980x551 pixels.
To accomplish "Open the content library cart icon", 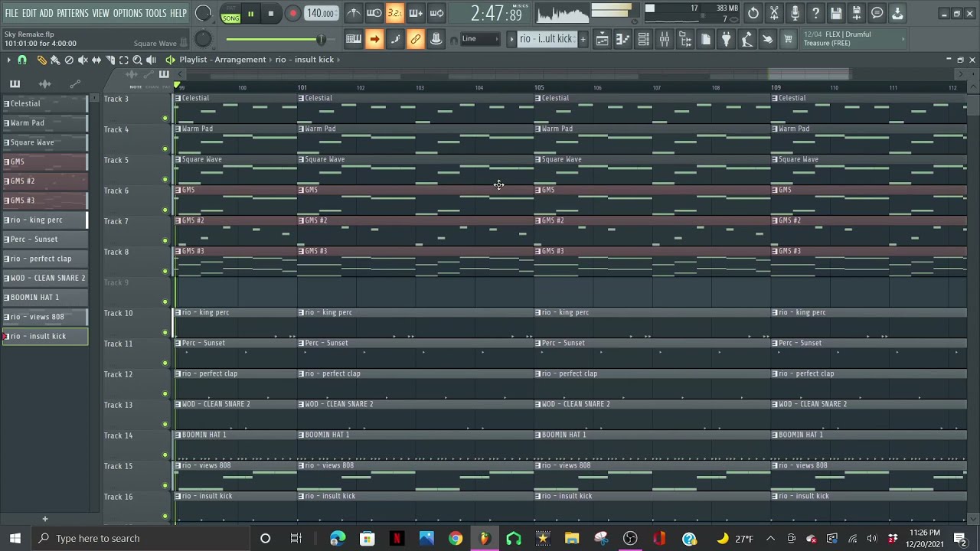I will pyautogui.click(x=788, y=39).
